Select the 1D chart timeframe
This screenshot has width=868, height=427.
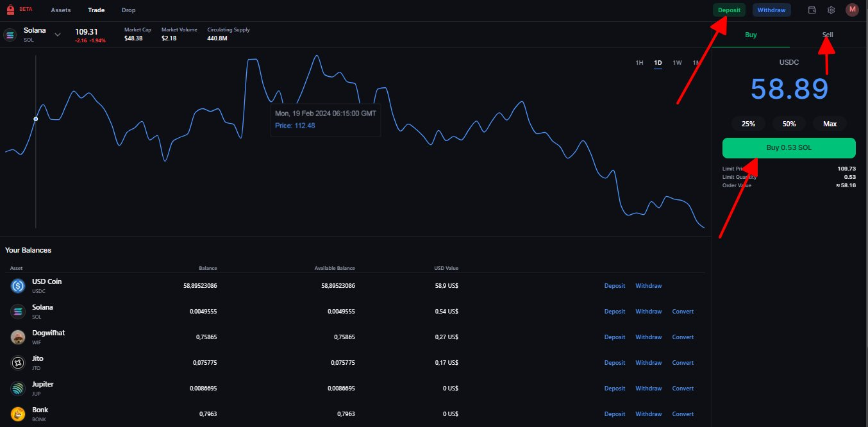(x=658, y=63)
